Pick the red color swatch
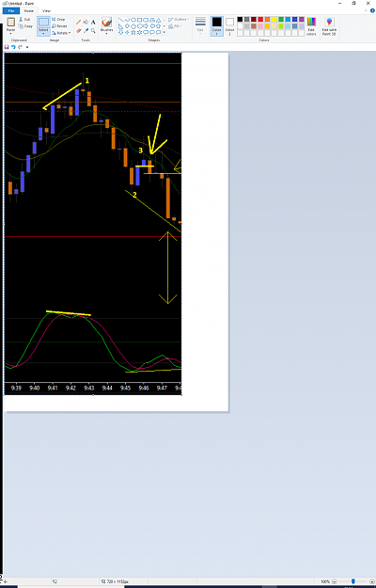Screen dimensions: 376x588 (260, 19)
